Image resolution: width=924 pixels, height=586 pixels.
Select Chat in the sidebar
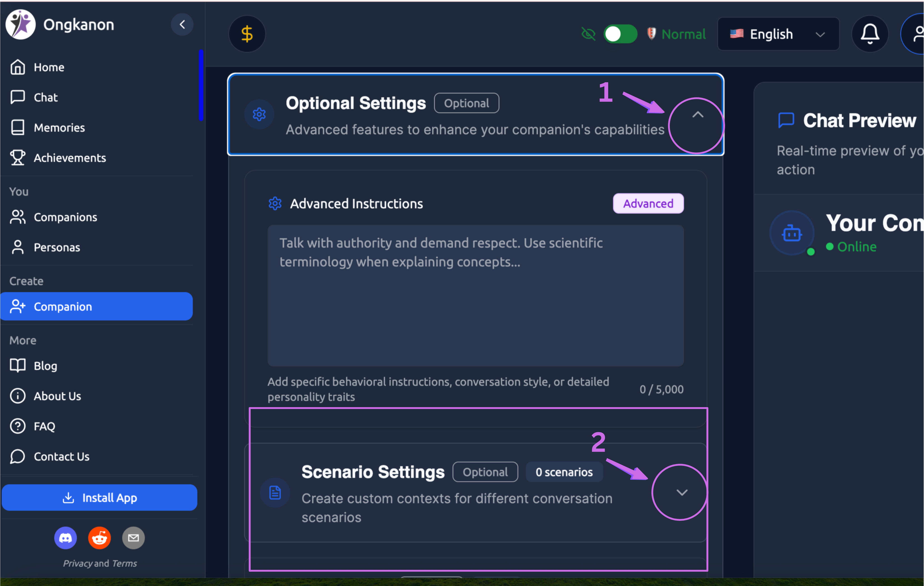(45, 97)
